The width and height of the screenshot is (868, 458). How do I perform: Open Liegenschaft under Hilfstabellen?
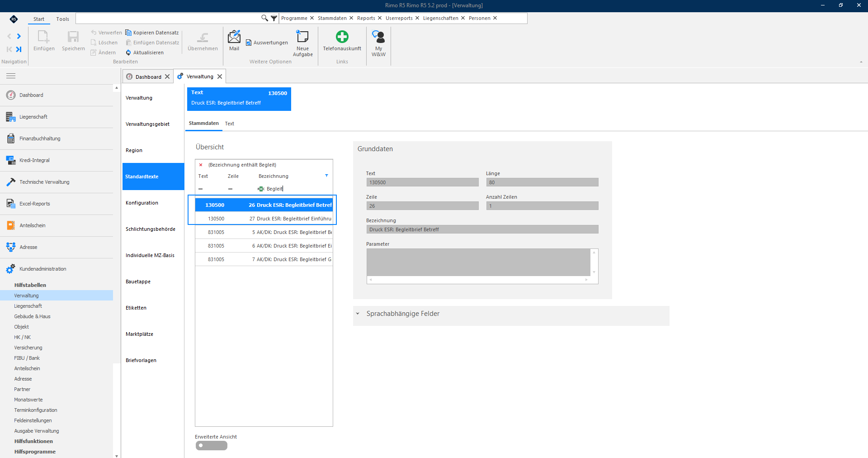[x=28, y=306]
